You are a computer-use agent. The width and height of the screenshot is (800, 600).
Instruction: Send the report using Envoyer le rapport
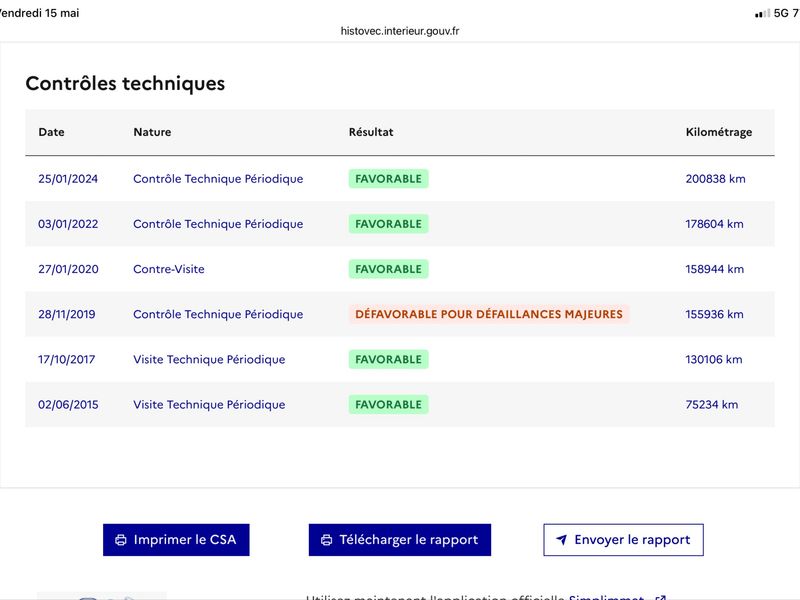623,540
